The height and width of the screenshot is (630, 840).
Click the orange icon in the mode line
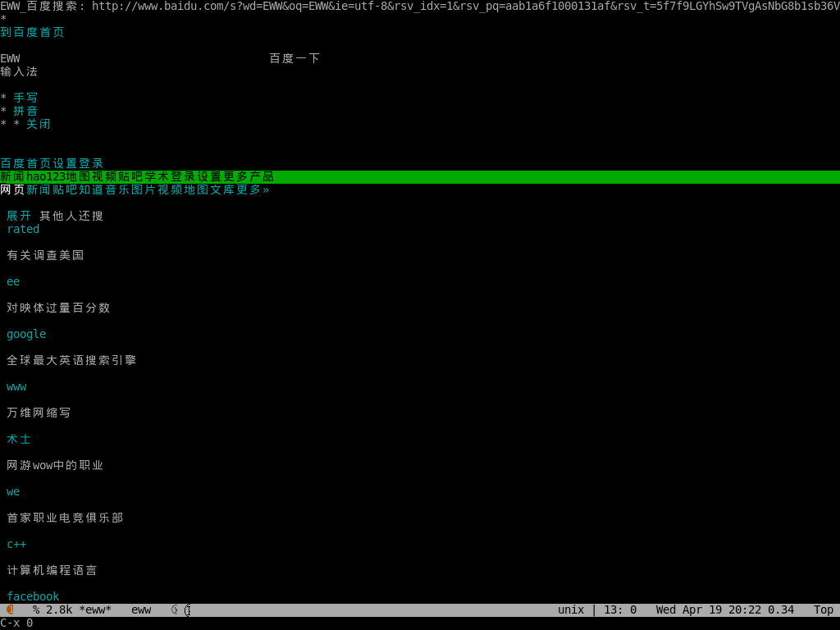10,609
